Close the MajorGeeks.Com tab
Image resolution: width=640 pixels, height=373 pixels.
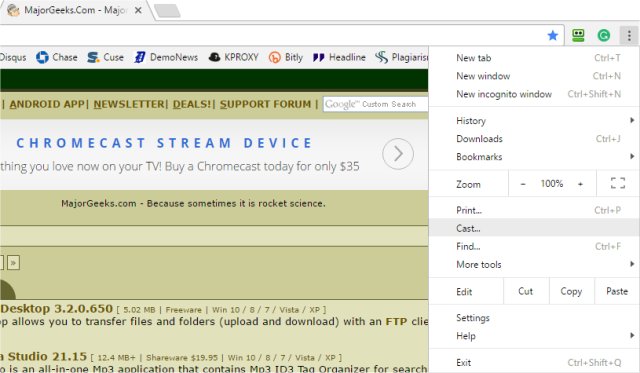pos(138,10)
